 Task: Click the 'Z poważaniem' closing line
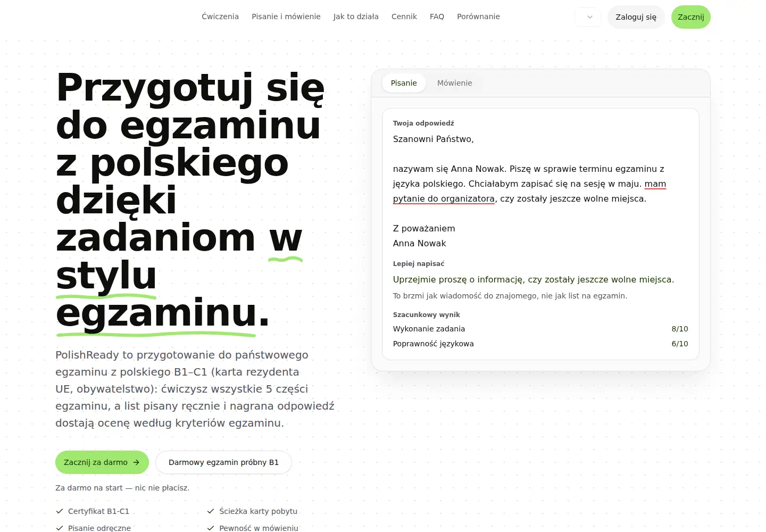click(x=424, y=228)
